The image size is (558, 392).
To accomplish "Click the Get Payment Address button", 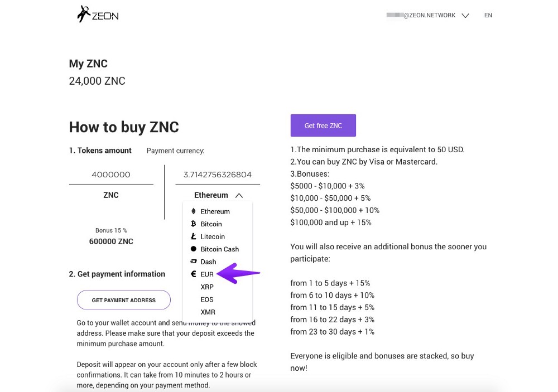I will click(124, 300).
